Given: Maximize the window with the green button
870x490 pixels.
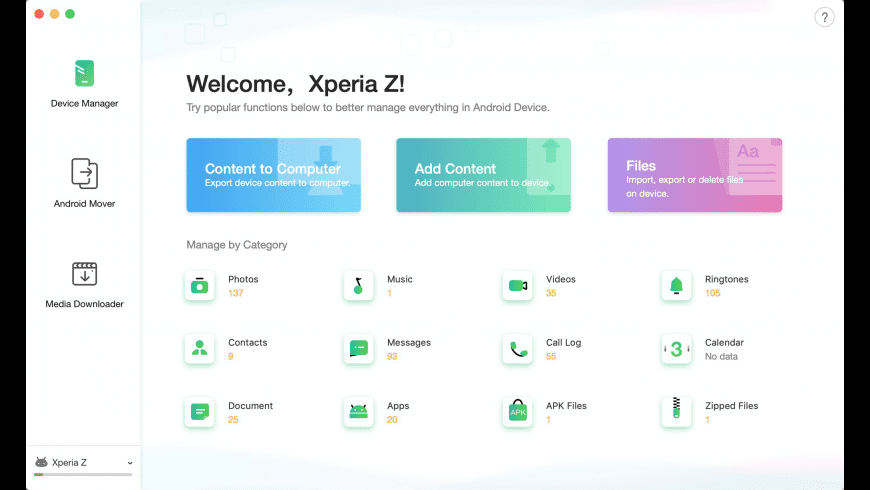Looking at the screenshot, I should click(70, 14).
